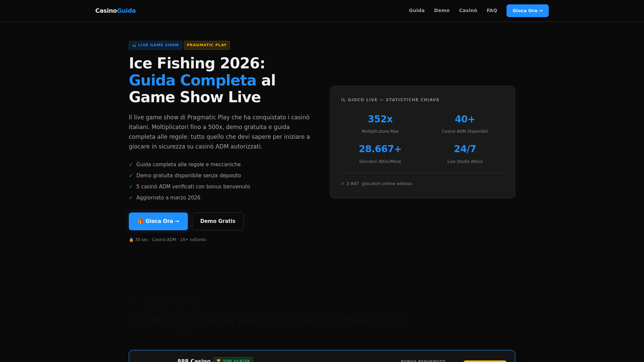Open the CasinoGuida logo link

point(115,11)
